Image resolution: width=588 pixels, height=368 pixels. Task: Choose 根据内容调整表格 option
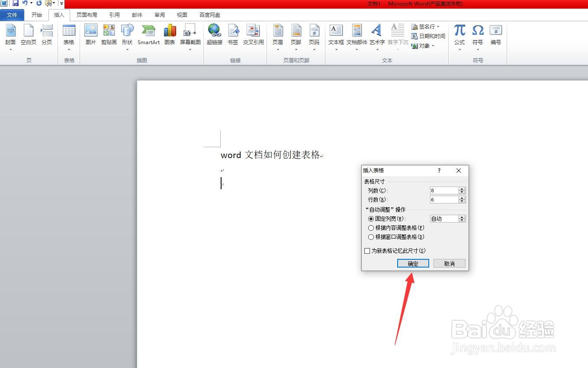click(x=371, y=228)
